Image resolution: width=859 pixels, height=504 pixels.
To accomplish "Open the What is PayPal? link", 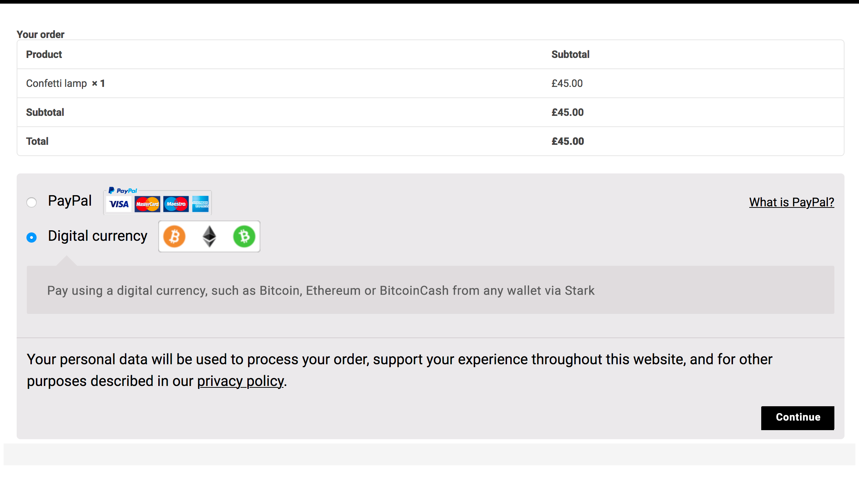I will 792,202.
